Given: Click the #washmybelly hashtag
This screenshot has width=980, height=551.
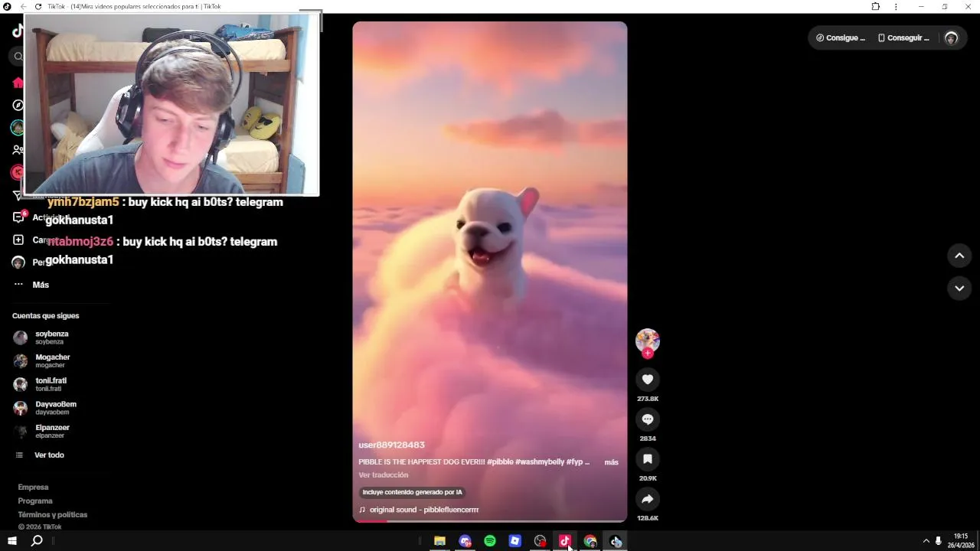Looking at the screenshot, I should [x=540, y=462].
